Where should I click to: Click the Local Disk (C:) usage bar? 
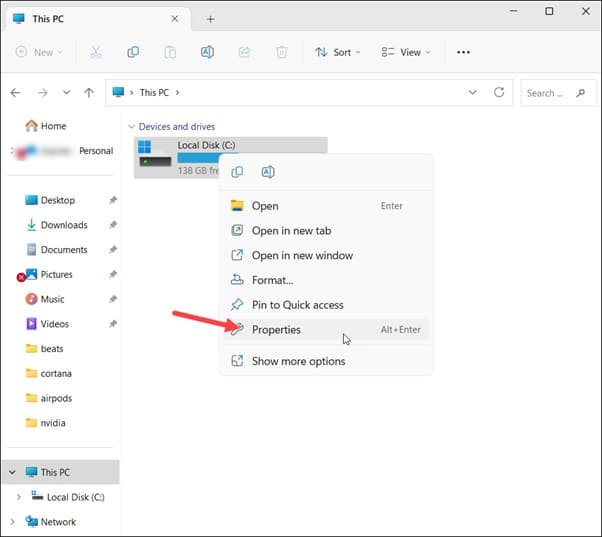point(198,158)
